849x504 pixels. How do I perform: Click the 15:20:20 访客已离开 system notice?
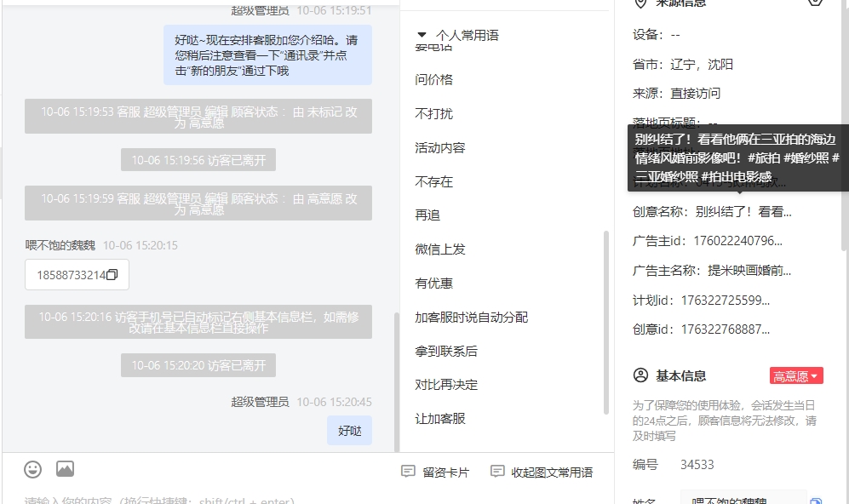click(198, 365)
